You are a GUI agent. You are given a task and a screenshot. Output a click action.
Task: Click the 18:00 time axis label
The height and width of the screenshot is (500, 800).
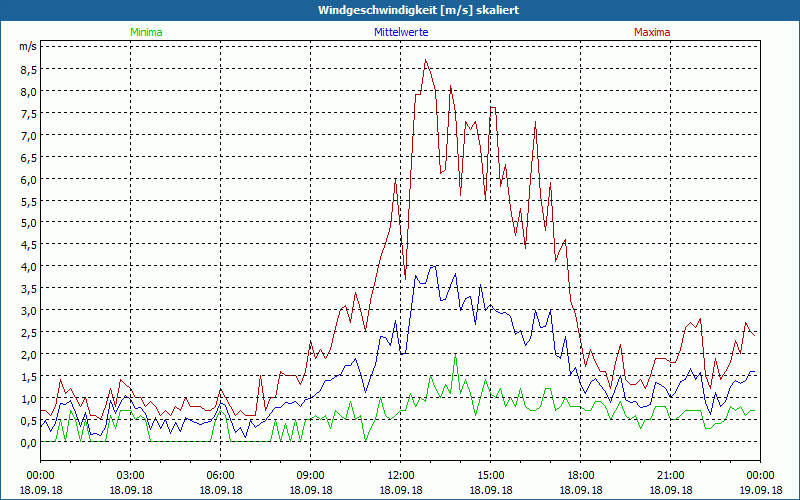coord(581,475)
